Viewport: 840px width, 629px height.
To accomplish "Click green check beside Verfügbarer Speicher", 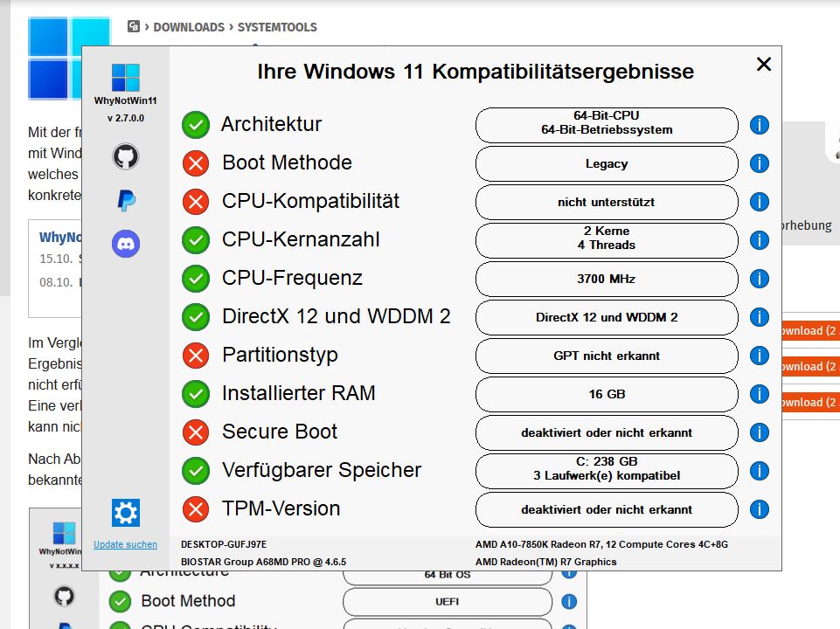I will tap(196, 471).
